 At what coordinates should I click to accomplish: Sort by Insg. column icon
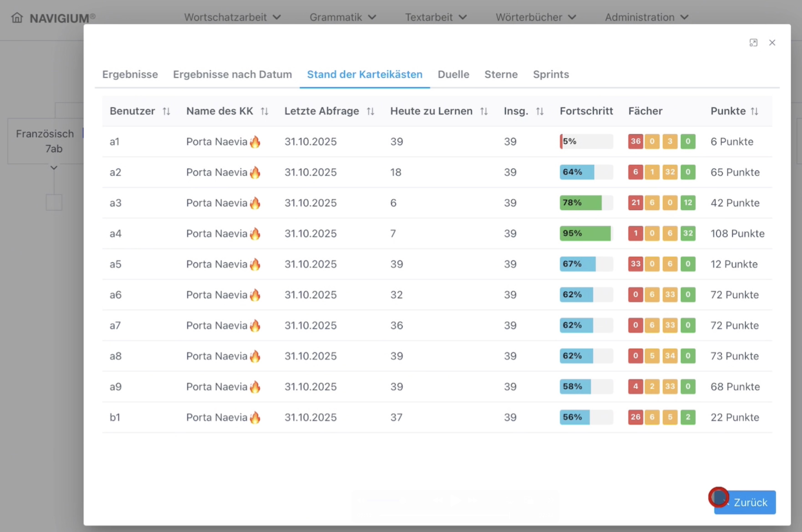click(x=540, y=111)
